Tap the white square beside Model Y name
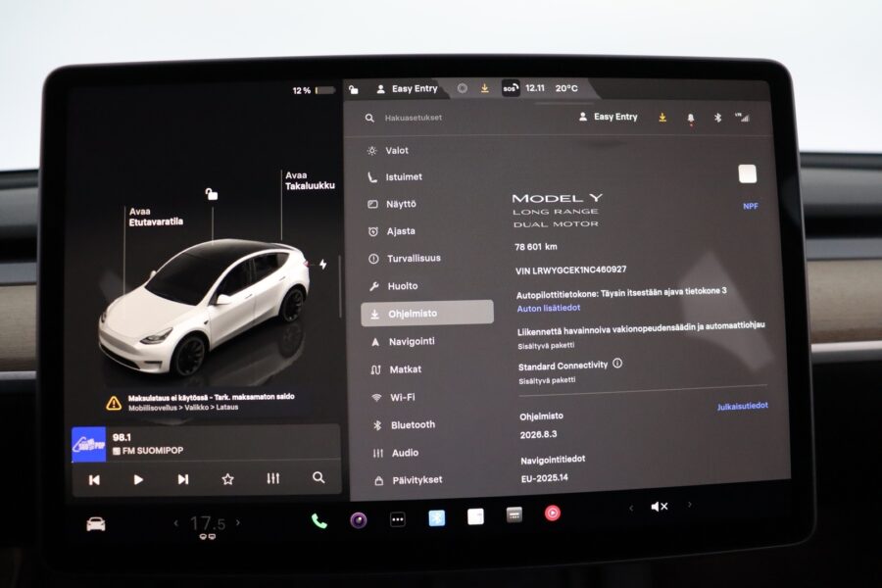 click(x=747, y=173)
